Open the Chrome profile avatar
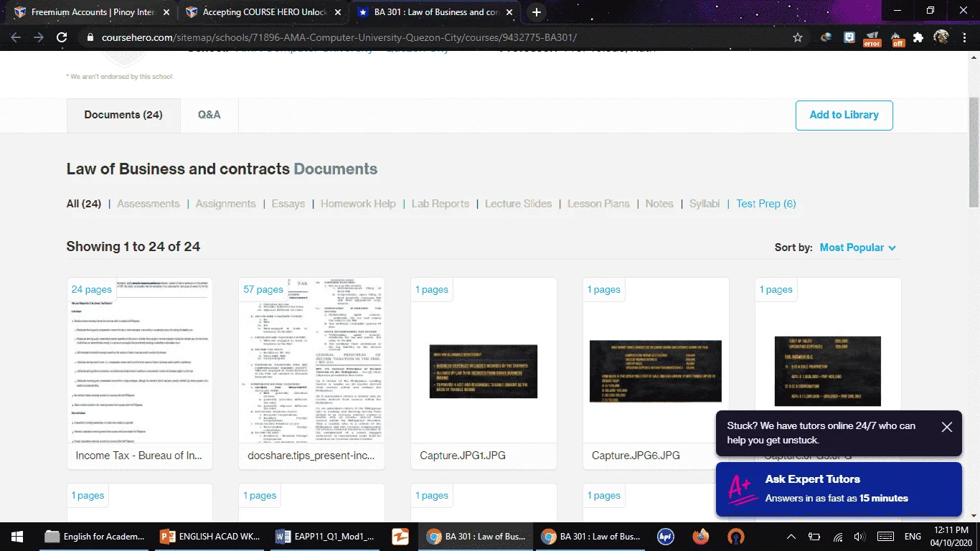This screenshot has width=980, height=551. [941, 37]
